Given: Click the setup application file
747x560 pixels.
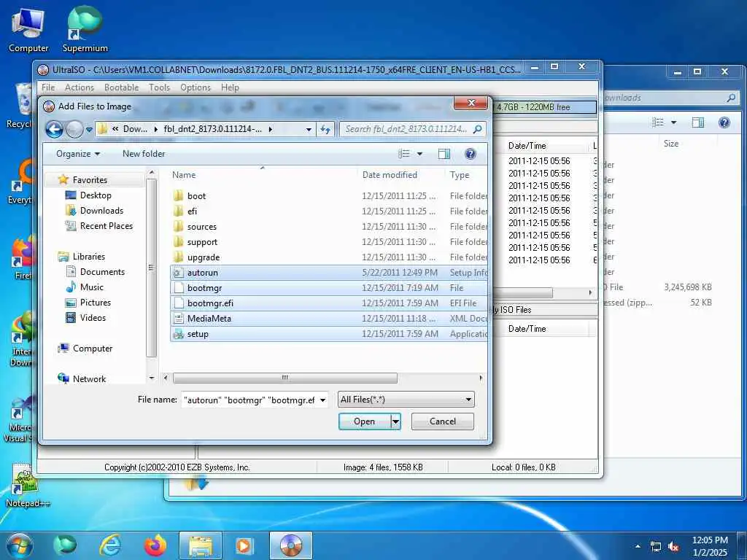Looking at the screenshot, I should pyautogui.click(x=329, y=334).
